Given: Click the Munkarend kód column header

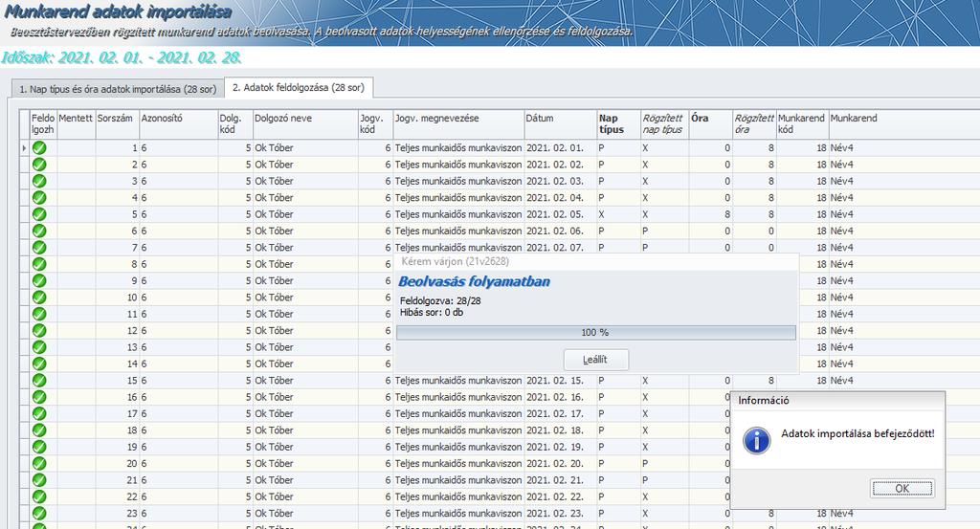Looking at the screenshot, I should point(803,123).
